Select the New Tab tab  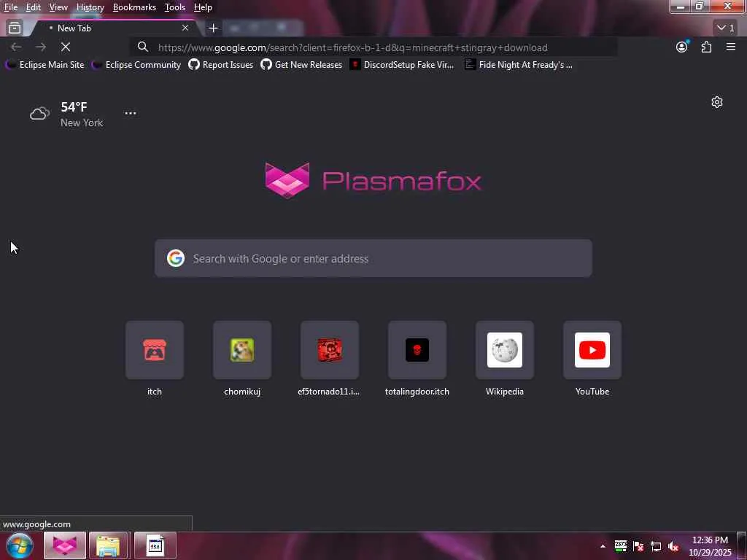[115, 28]
